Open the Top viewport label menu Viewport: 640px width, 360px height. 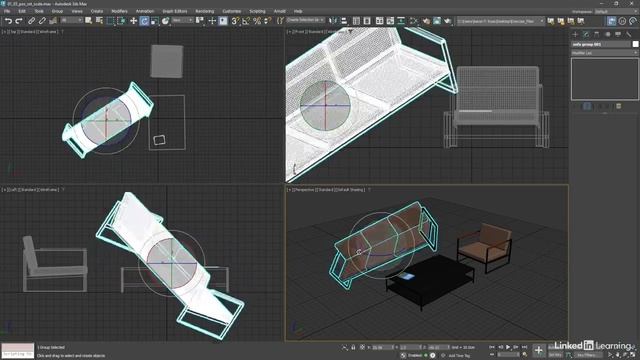point(13,31)
